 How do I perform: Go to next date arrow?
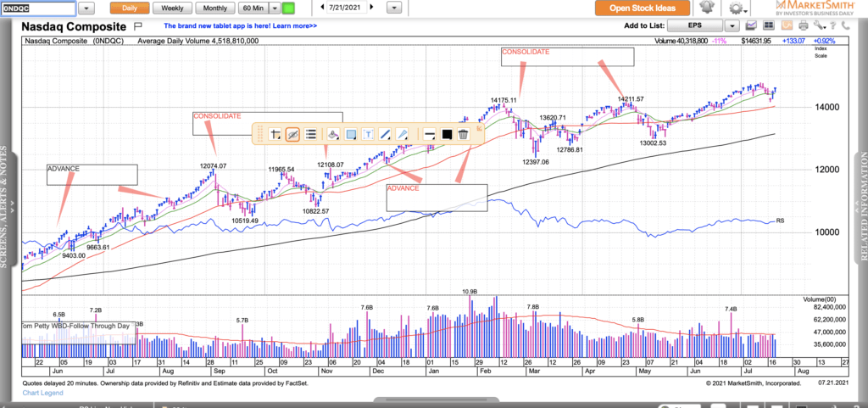click(x=371, y=8)
